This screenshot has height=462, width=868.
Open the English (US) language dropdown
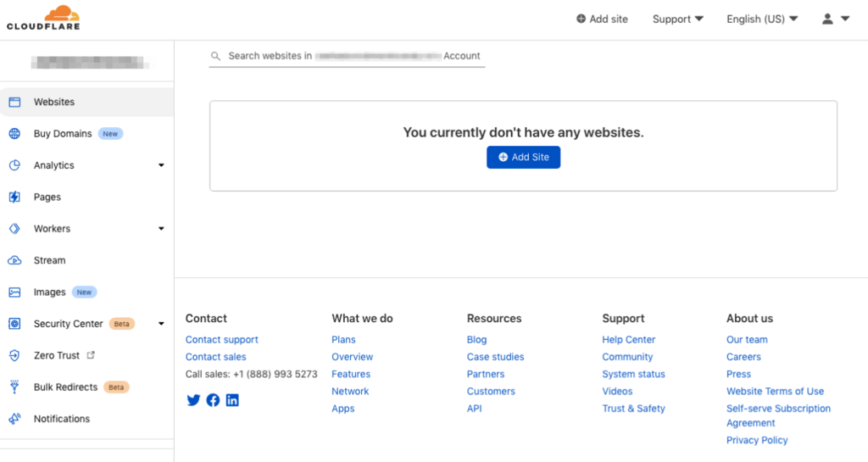pyautogui.click(x=761, y=19)
